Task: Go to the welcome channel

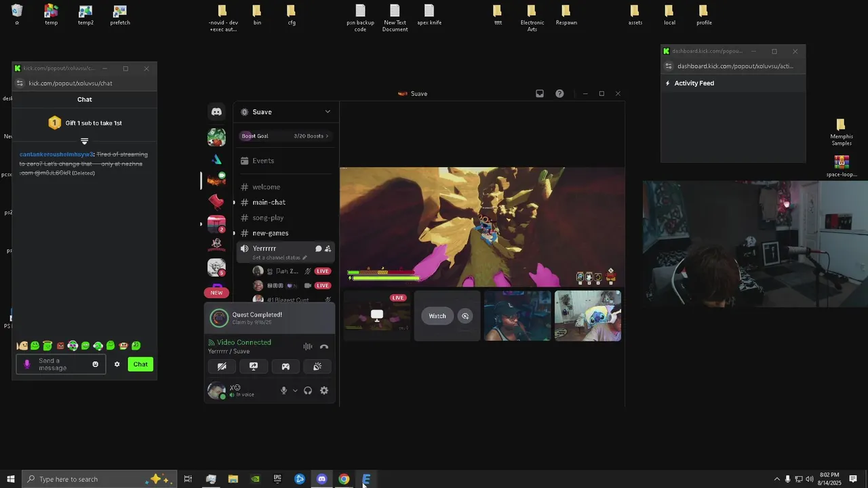Action: point(285,187)
